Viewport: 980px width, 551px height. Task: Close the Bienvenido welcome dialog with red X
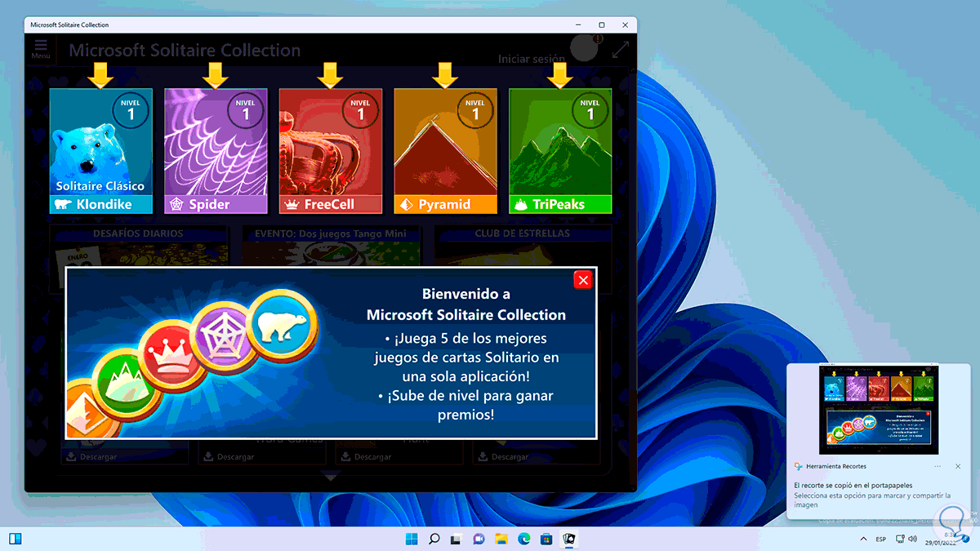583,280
